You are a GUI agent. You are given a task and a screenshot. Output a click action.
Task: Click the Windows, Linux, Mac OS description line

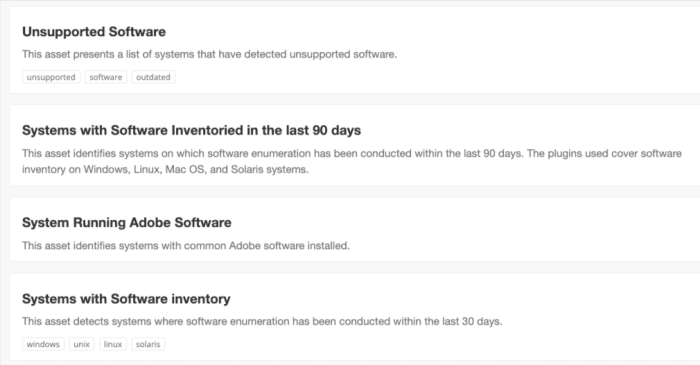(165, 170)
